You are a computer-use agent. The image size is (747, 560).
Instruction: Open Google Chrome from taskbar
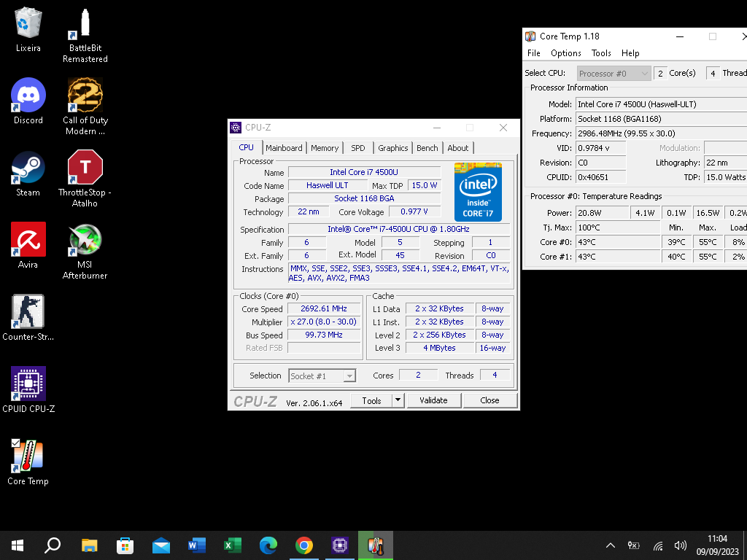[x=304, y=545]
